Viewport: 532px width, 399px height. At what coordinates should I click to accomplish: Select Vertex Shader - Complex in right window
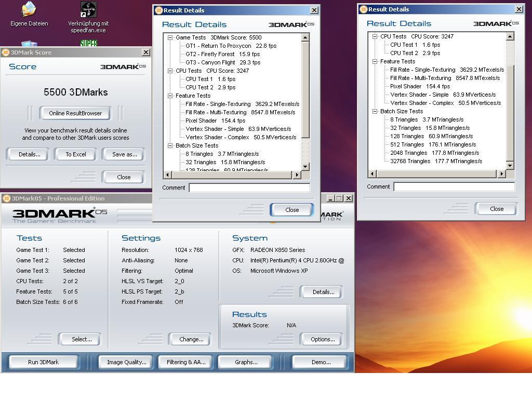(445, 103)
